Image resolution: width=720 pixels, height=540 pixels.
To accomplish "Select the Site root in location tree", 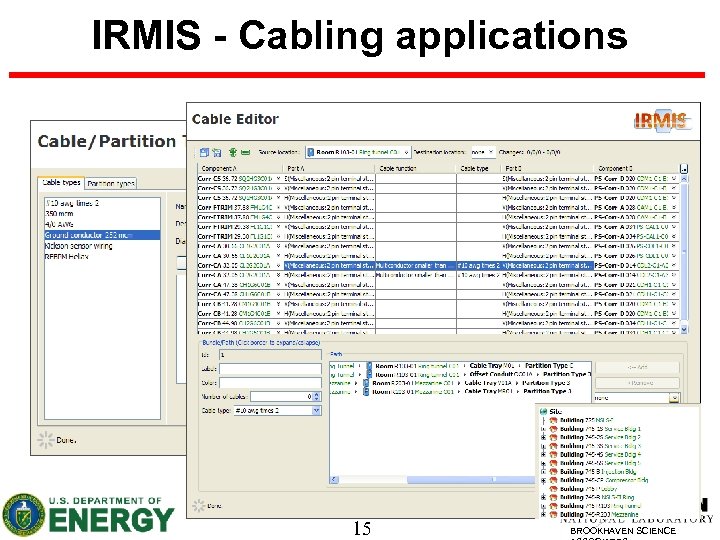I will pos(556,411).
